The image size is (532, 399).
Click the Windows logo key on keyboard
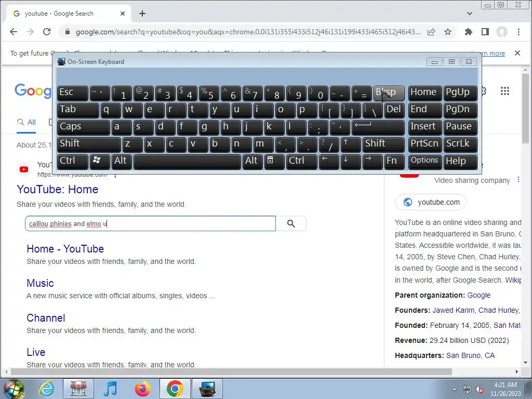point(100,162)
